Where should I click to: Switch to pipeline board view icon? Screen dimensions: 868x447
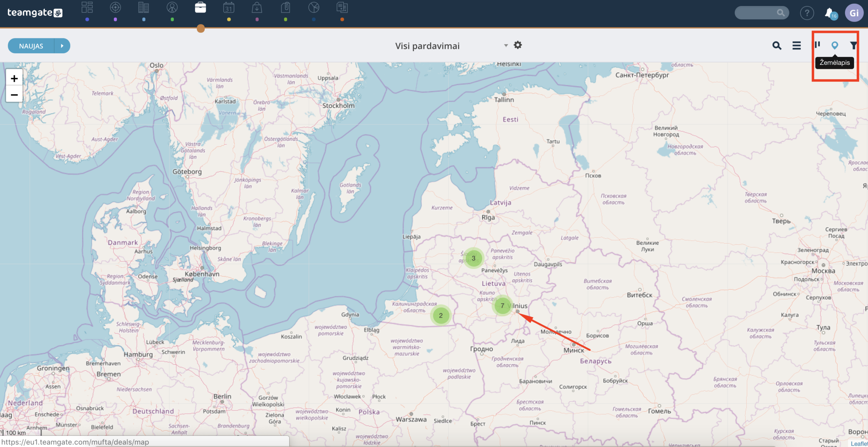817,44
